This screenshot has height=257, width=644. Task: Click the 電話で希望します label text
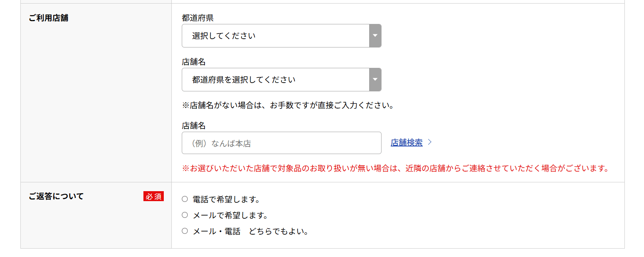click(x=226, y=200)
